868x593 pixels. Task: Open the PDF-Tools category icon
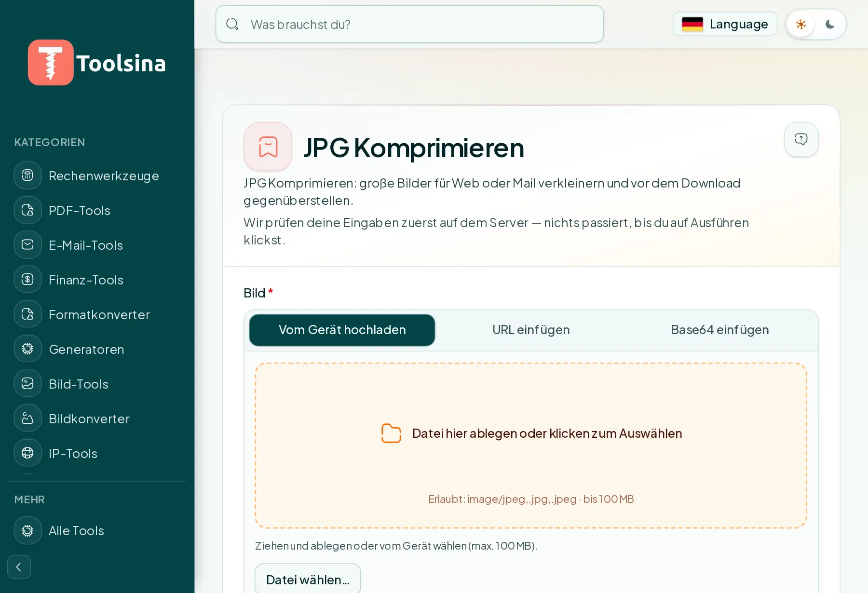[28, 210]
